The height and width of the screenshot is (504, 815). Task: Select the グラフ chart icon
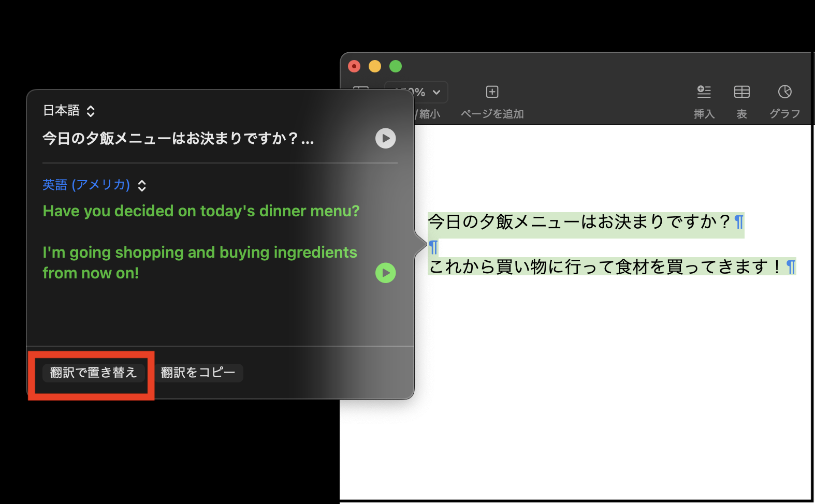(x=784, y=92)
